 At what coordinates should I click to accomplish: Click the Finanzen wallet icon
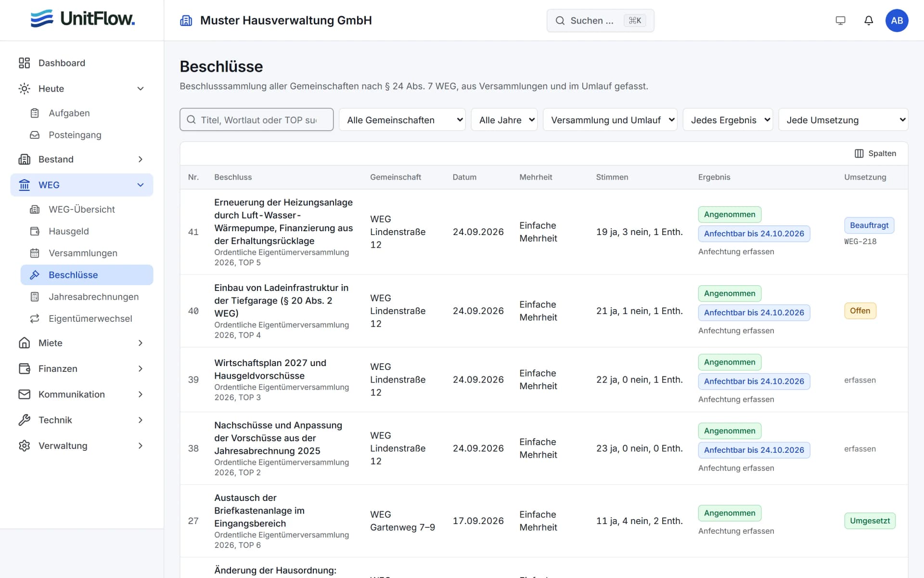pos(24,368)
